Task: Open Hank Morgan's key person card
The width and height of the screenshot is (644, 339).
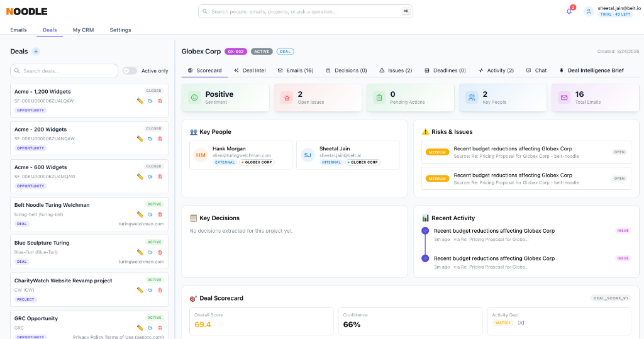Action: point(241,155)
